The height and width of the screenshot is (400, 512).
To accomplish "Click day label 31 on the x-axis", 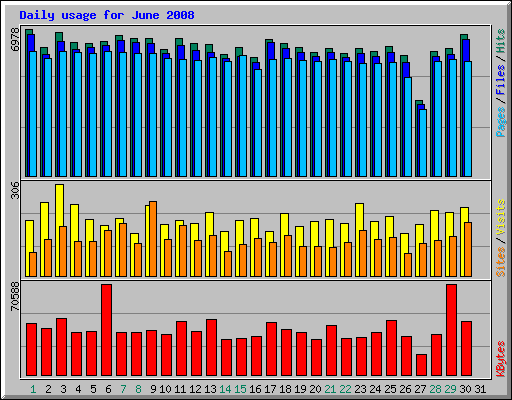I will 480,389.
